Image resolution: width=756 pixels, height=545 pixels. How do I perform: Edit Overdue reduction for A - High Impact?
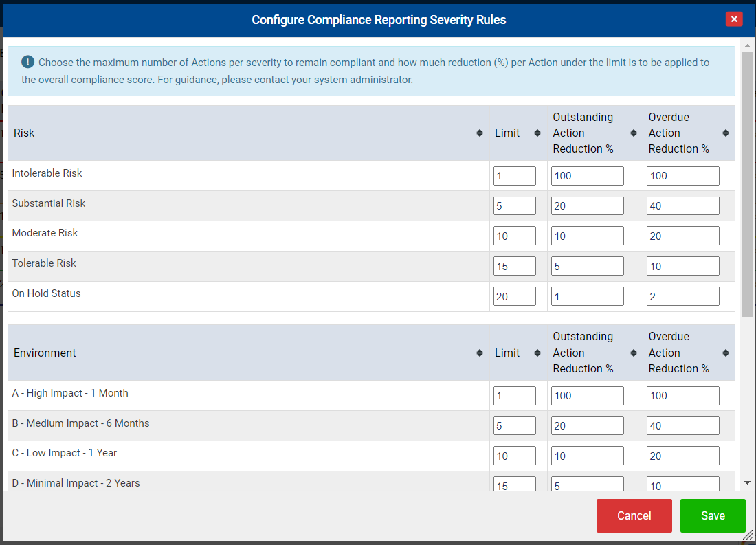click(682, 396)
